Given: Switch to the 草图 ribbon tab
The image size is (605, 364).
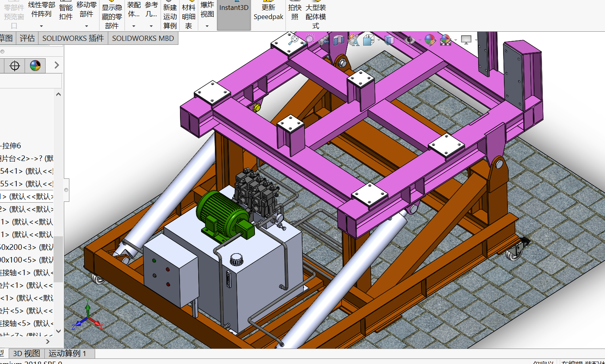Looking at the screenshot, I should (x=7, y=38).
